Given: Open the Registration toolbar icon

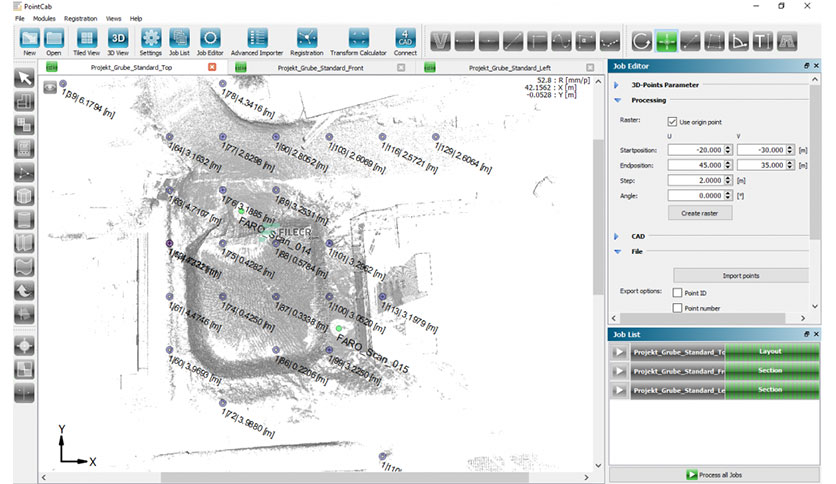Looking at the screenshot, I should [307, 42].
